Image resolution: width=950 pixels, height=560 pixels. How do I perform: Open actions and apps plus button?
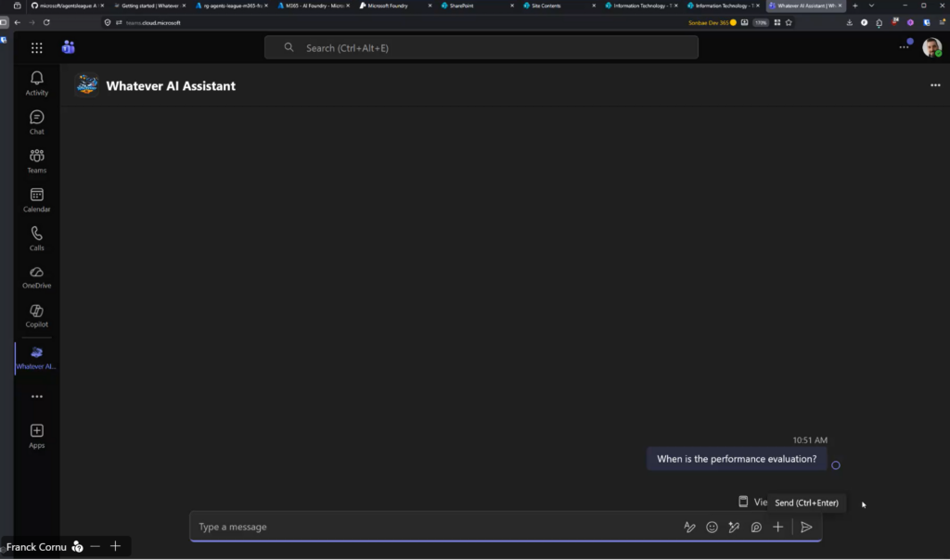pyautogui.click(x=778, y=527)
